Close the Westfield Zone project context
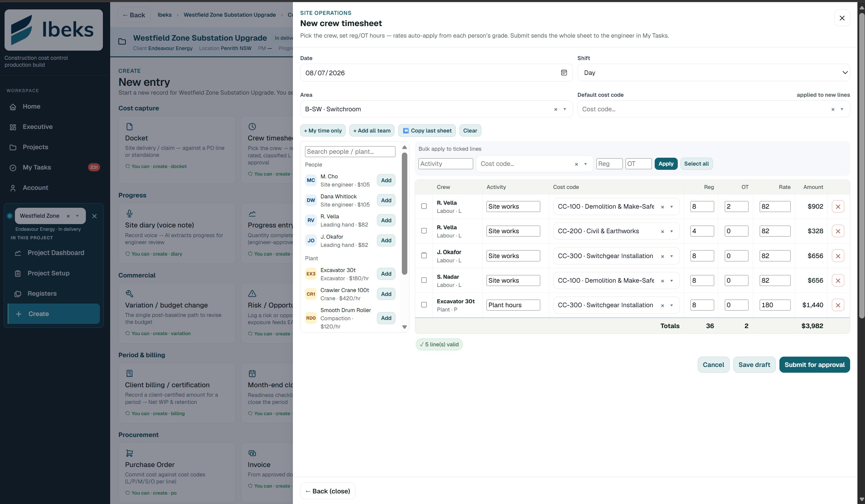The width and height of the screenshot is (865, 504). [94, 216]
